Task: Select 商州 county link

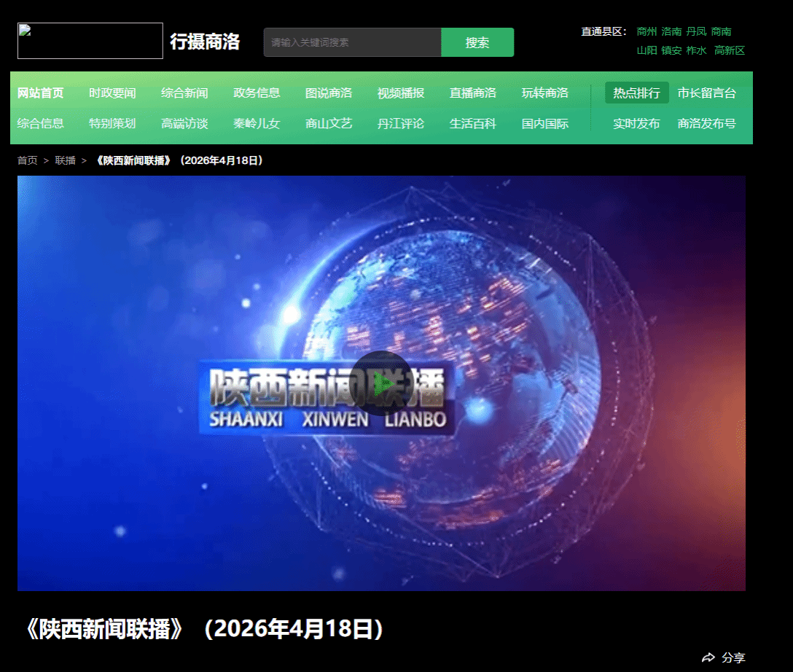Action: 646,31
